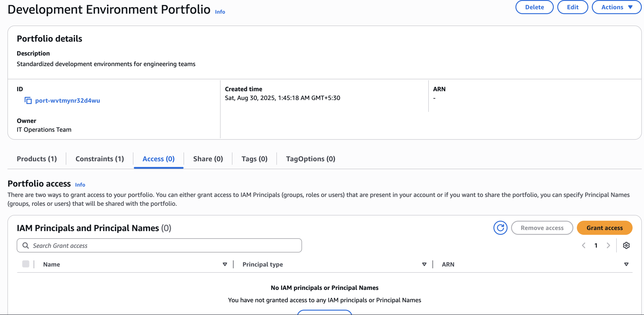Open the port-wvtmynr32d4wu ID link
The width and height of the screenshot is (644, 315).
click(67, 101)
